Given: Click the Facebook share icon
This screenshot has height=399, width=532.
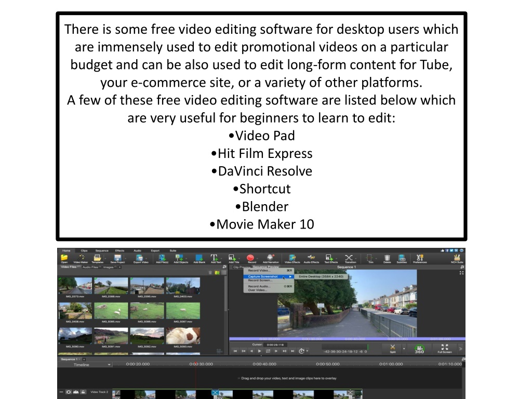Looking at the screenshot, I should coord(447,250).
